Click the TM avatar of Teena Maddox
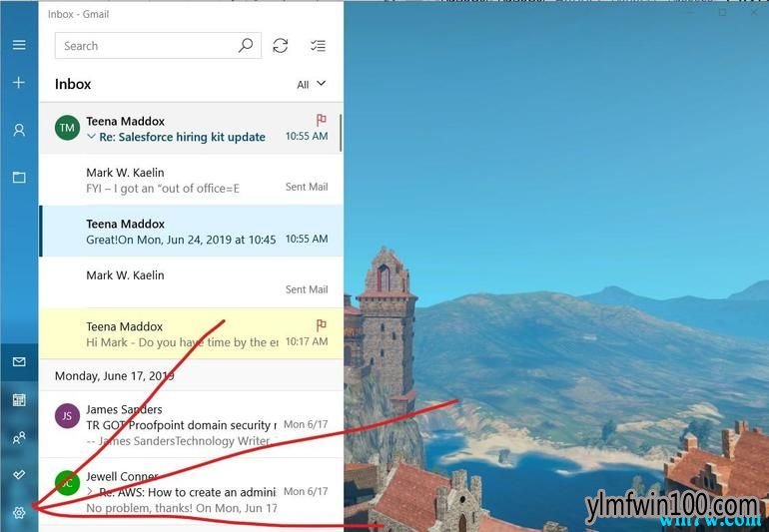 [67, 128]
